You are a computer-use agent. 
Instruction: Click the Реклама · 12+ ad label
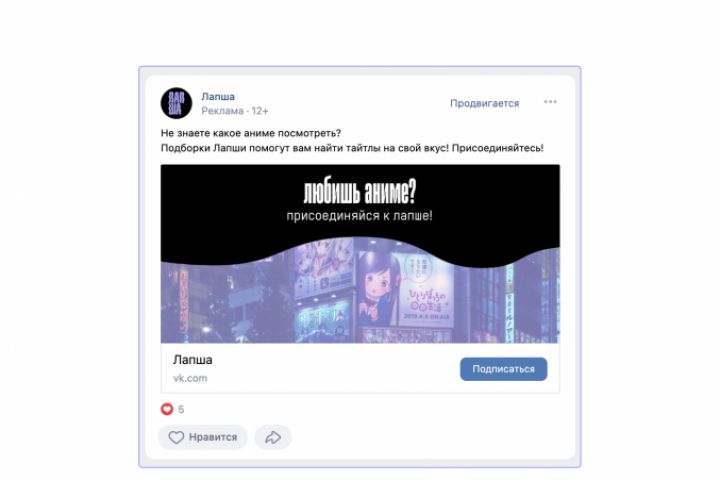coord(235,111)
